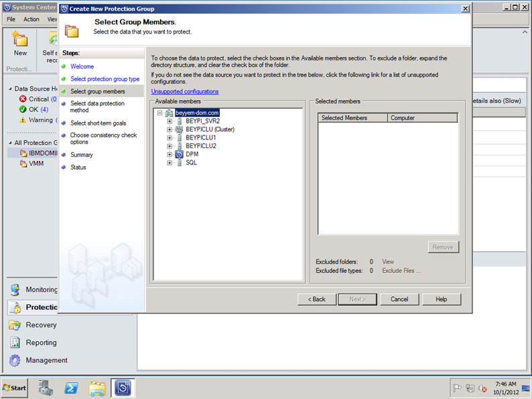Click the network tray icon
Image resolution: width=532 pixels, height=399 pixels.
pos(470,388)
